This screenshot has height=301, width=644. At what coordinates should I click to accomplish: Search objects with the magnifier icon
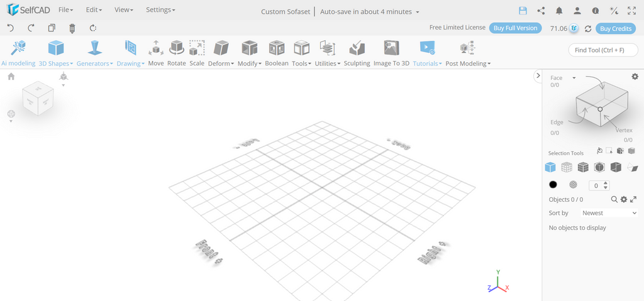tap(614, 199)
